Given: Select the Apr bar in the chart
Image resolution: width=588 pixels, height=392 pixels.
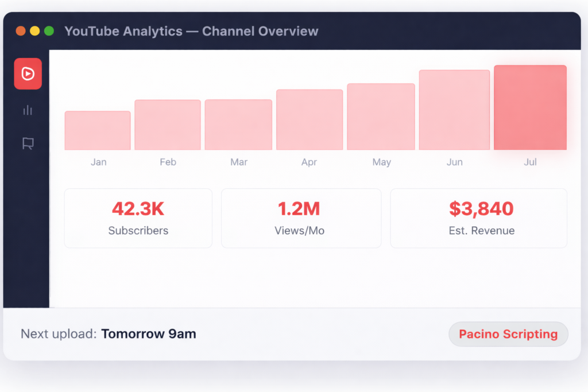Looking at the screenshot, I should [x=310, y=120].
